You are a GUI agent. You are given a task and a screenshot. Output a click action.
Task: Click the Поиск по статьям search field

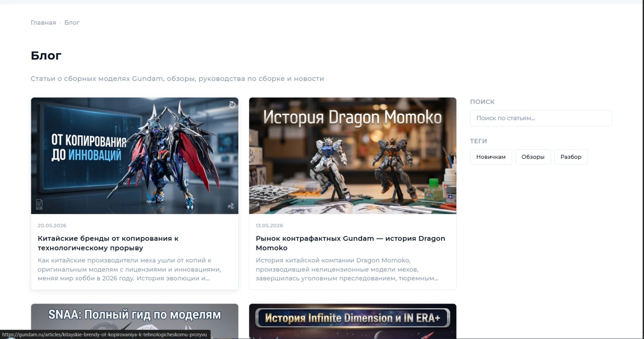click(x=541, y=118)
